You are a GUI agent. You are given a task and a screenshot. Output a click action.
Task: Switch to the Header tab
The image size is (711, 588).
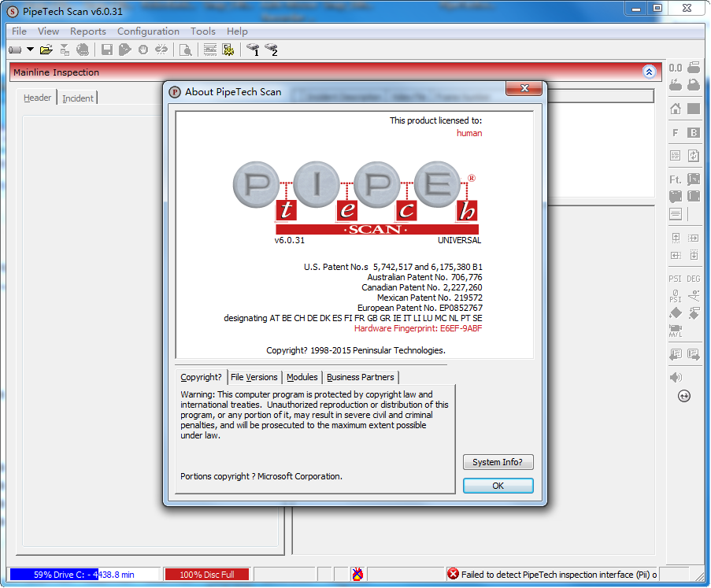[x=38, y=98]
